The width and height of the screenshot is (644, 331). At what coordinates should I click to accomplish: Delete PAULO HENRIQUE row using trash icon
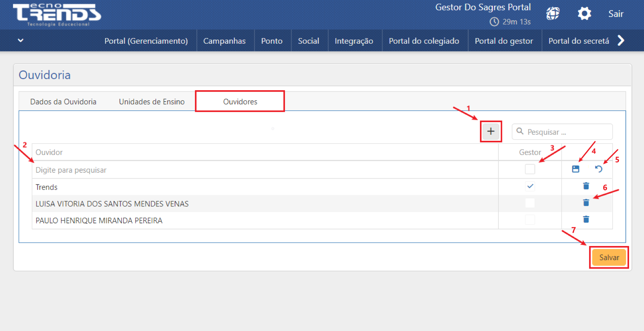586,219
